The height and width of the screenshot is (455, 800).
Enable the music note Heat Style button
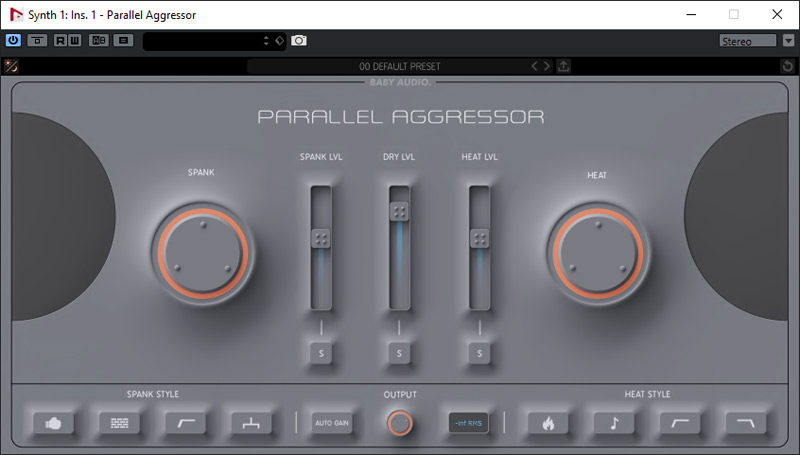pyautogui.click(x=613, y=423)
